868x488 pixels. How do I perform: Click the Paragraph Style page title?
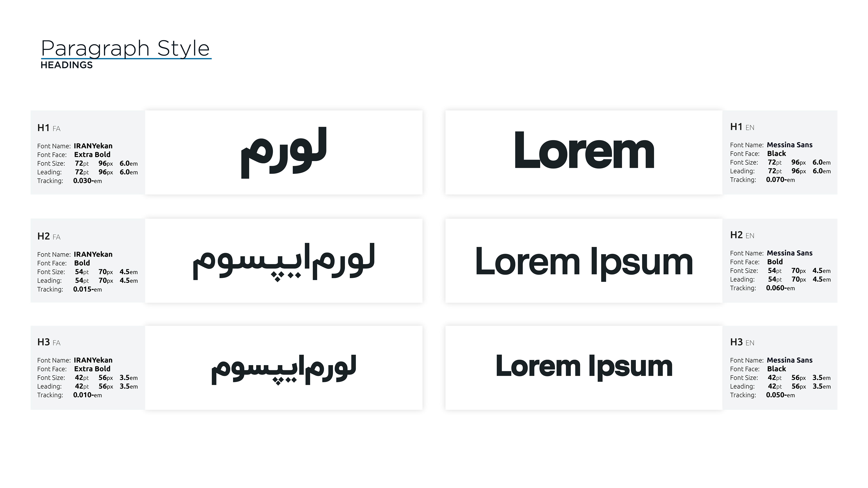coord(125,49)
